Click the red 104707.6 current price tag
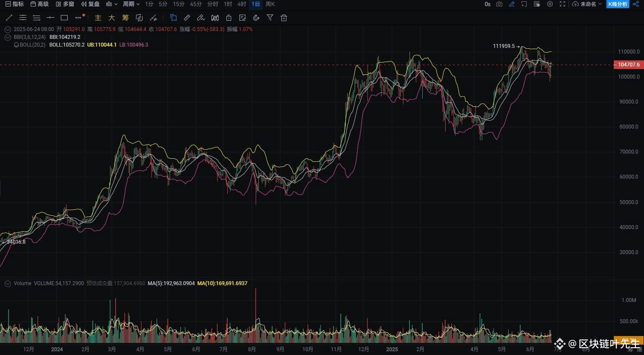This screenshot has width=644, height=355. (628, 65)
